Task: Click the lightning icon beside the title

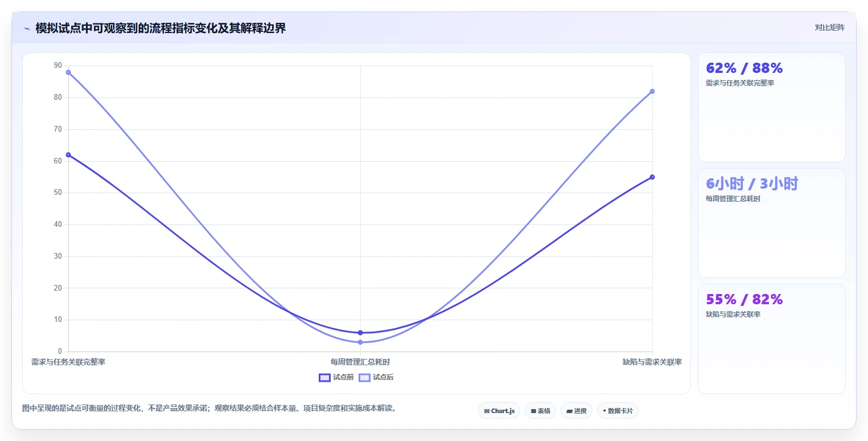Action: point(27,28)
